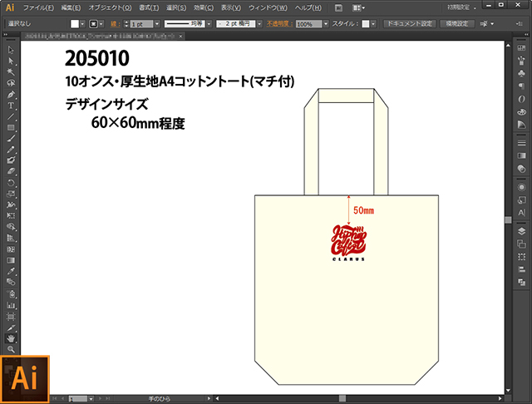The height and width of the screenshot is (404, 532).
Task: Select the Hand tool
Action: pos(11,338)
